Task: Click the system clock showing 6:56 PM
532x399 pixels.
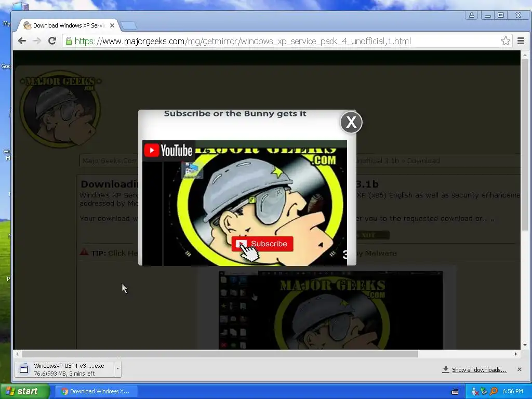Action: (513, 391)
